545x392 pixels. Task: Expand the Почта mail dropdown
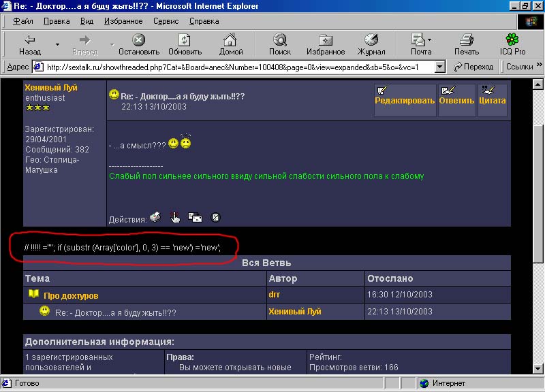(x=430, y=39)
